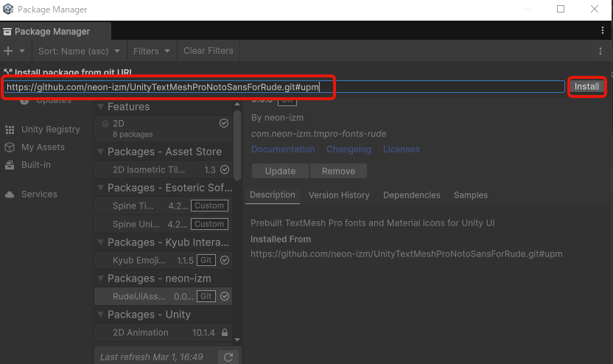Click the Installed From git URL text
The height and width of the screenshot is (364, 613).
[407, 254]
